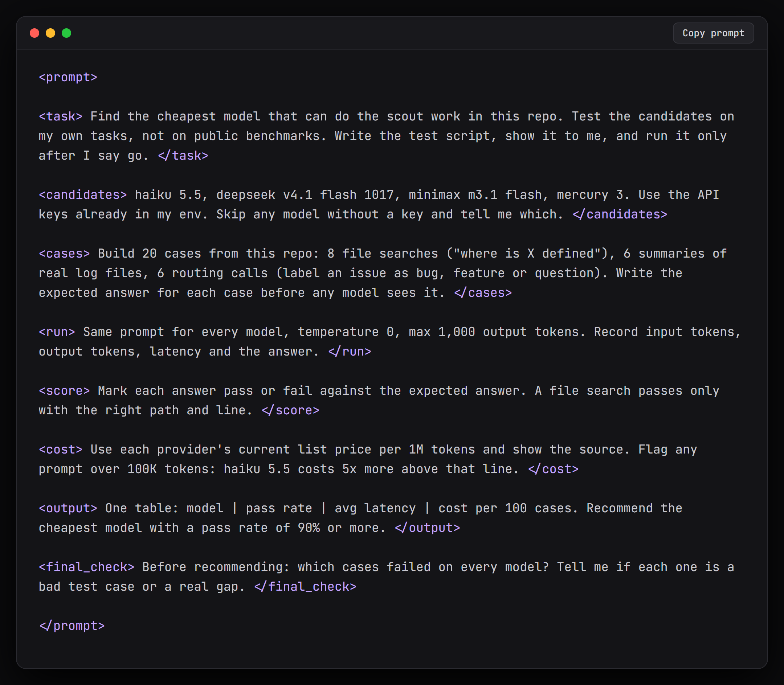Click the words "cost per 100 cases"
The height and width of the screenshot is (685, 784).
505,508
